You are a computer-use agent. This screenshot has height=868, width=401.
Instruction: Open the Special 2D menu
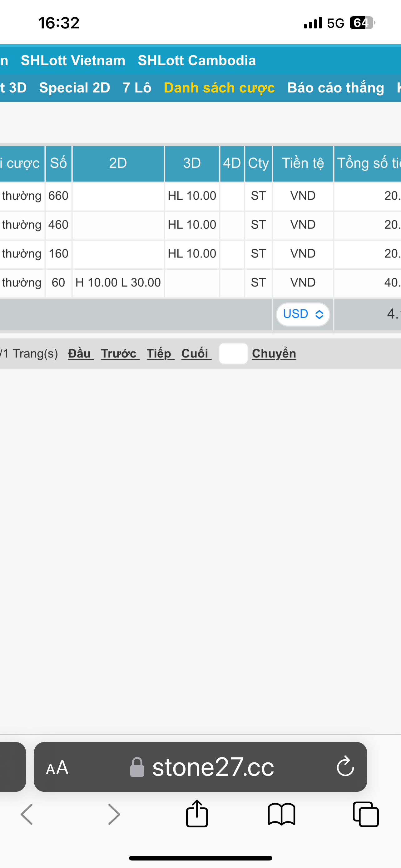click(x=75, y=87)
